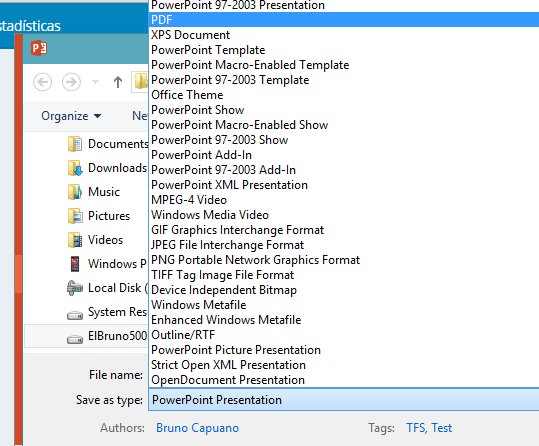Edit the TFS, Test tags value

point(429,428)
